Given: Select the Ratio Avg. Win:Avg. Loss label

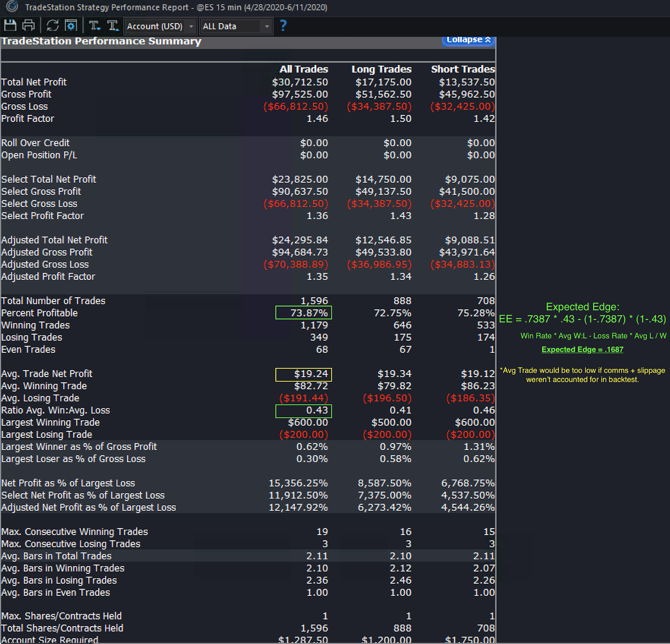Looking at the screenshot, I should pos(56,410).
